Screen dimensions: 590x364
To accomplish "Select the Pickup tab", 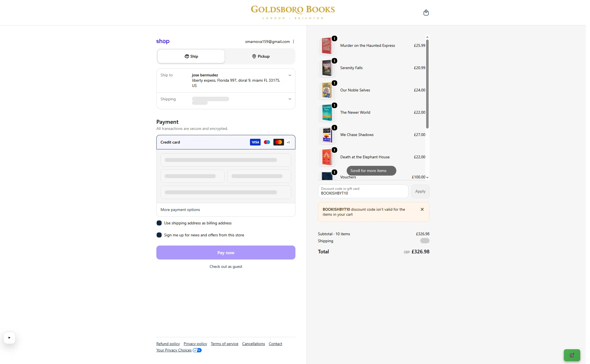I will [x=261, y=56].
